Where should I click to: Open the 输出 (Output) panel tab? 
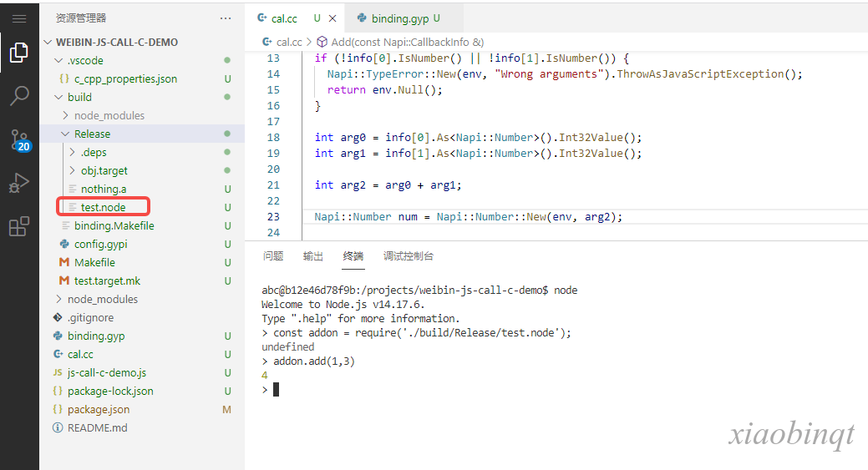(x=312, y=256)
